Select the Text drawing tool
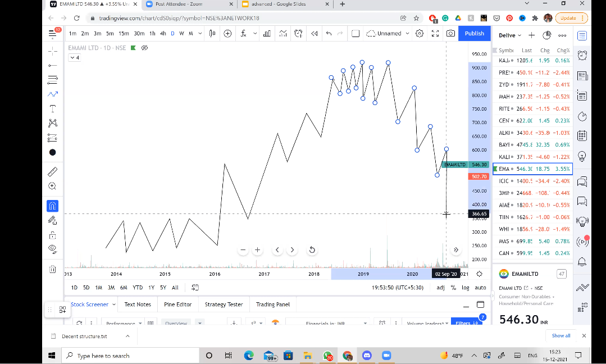This screenshot has height=364, width=606. point(52,108)
